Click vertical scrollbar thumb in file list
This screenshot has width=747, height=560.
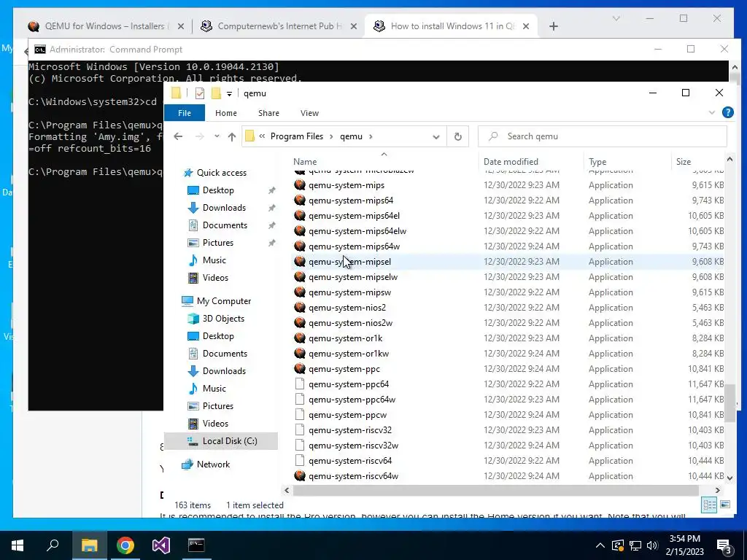coord(729,402)
